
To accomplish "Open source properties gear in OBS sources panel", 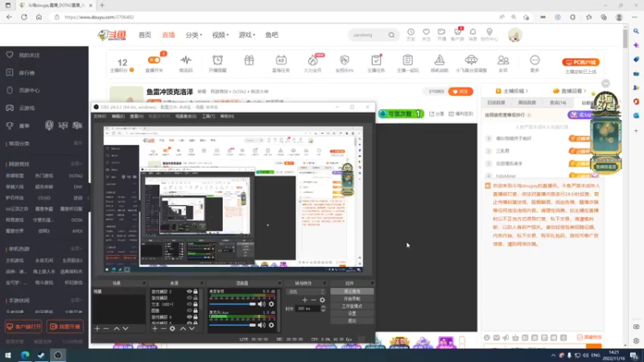I will [x=172, y=328].
